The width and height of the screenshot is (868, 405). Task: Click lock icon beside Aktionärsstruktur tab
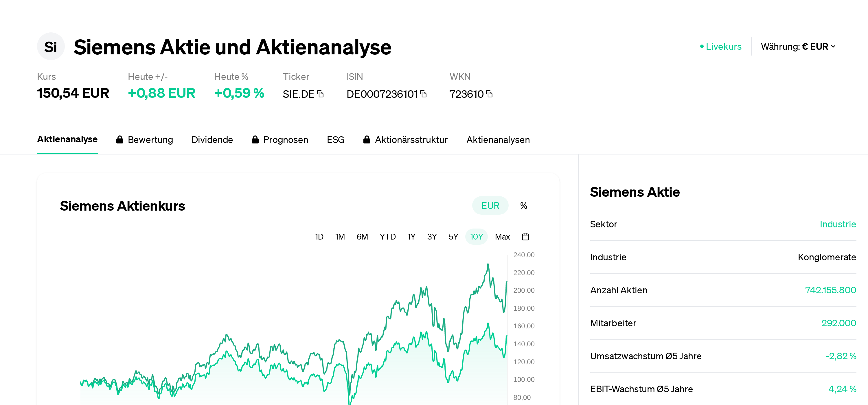[367, 139]
